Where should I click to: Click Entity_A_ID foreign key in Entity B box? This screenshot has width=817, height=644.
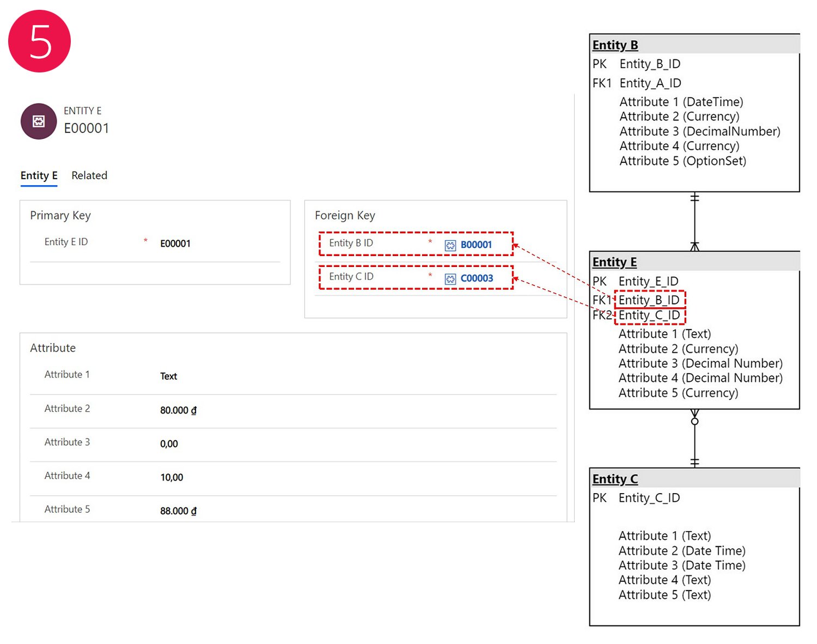[650, 83]
